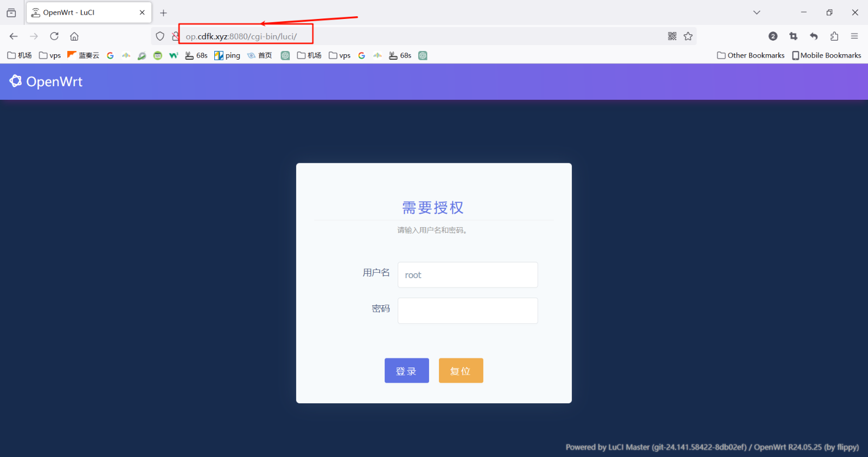This screenshot has width=868, height=457.
Task: Open the browser home page
Action: coord(74,36)
